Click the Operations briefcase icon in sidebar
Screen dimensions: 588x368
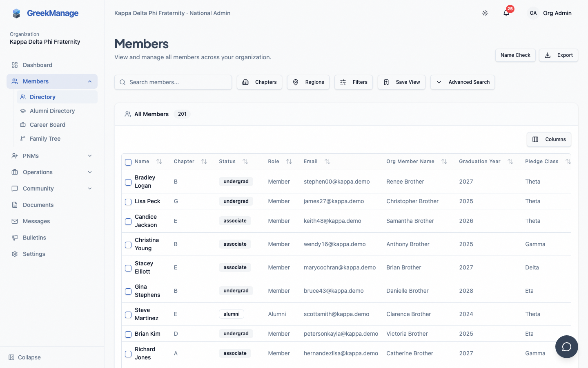[15, 172]
